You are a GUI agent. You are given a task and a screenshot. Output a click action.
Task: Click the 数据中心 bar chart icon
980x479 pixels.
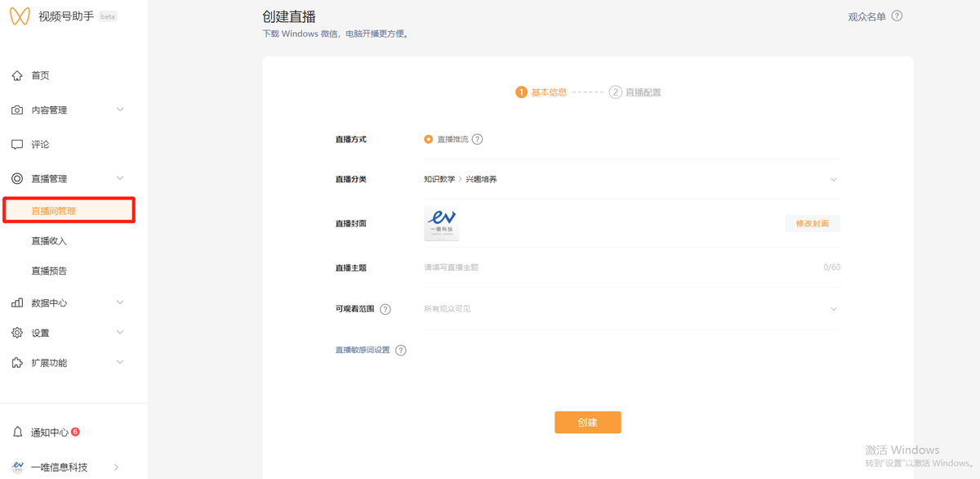coord(17,303)
